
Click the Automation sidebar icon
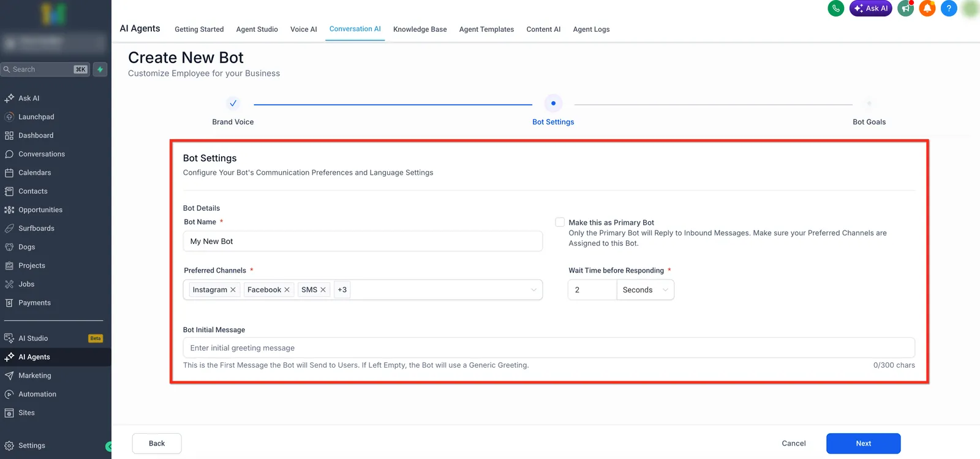point(9,394)
